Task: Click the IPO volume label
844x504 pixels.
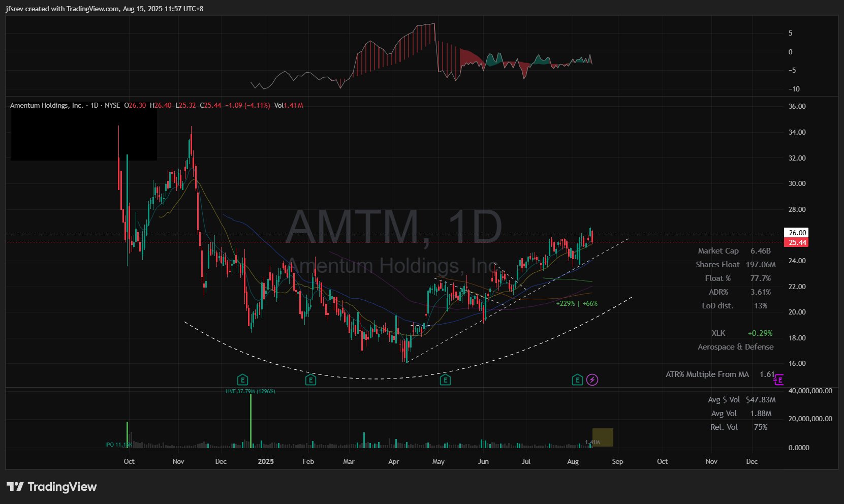Action: point(118,445)
